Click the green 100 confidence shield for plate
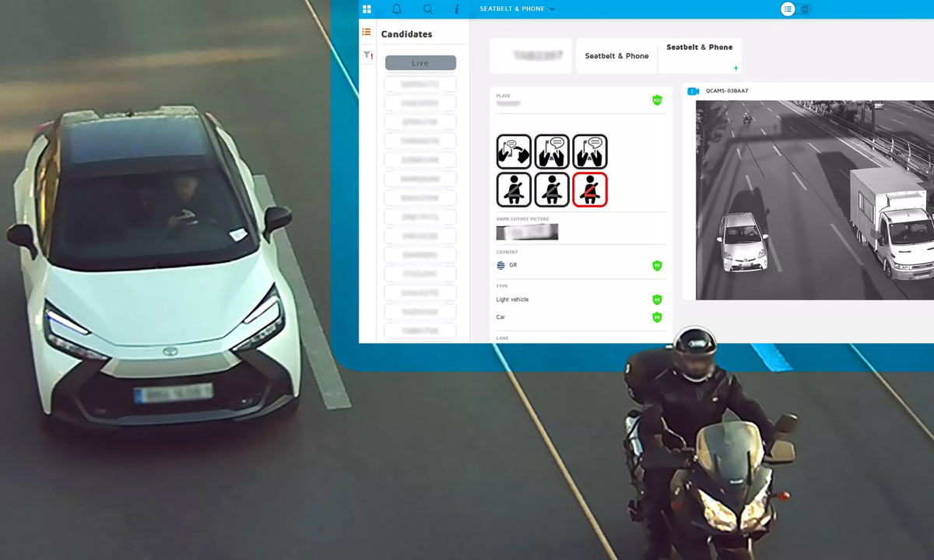This screenshot has width=934, height=560. [657, 100]
